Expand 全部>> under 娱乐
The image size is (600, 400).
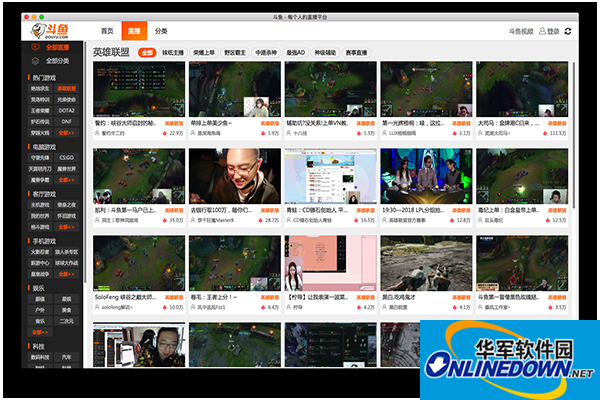[x=40, y=332]
